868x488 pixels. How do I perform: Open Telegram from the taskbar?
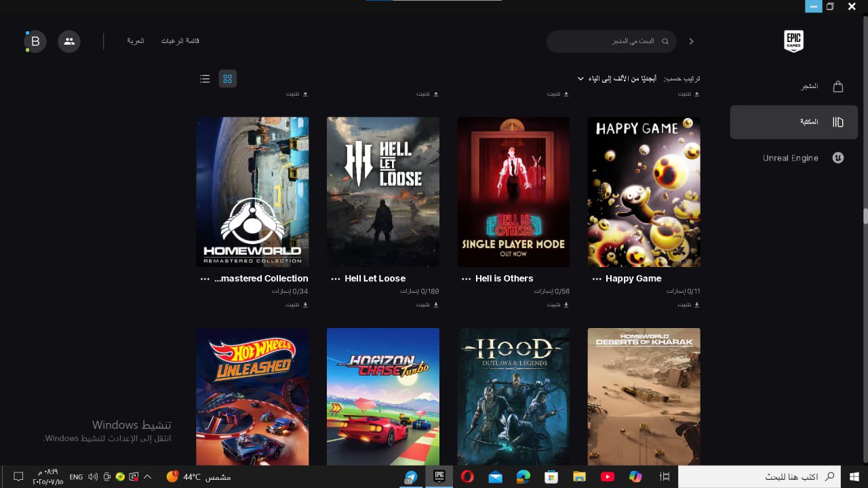pyautogui.click(x=411, y=476)
